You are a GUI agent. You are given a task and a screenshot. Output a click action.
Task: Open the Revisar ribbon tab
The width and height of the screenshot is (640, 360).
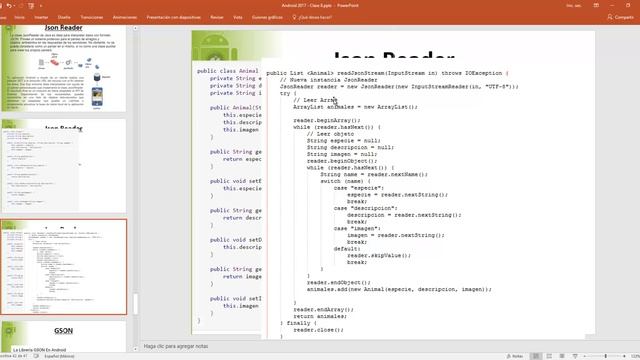click(x=217, y=18)
